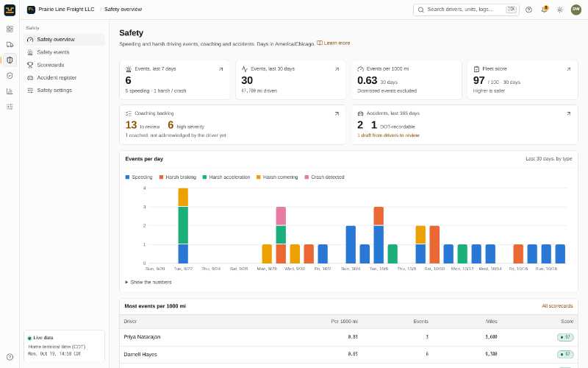Viewport: 588px width, 368px height.
Task: Click the Darnell Hayes driver name
Action: point(140,355)
